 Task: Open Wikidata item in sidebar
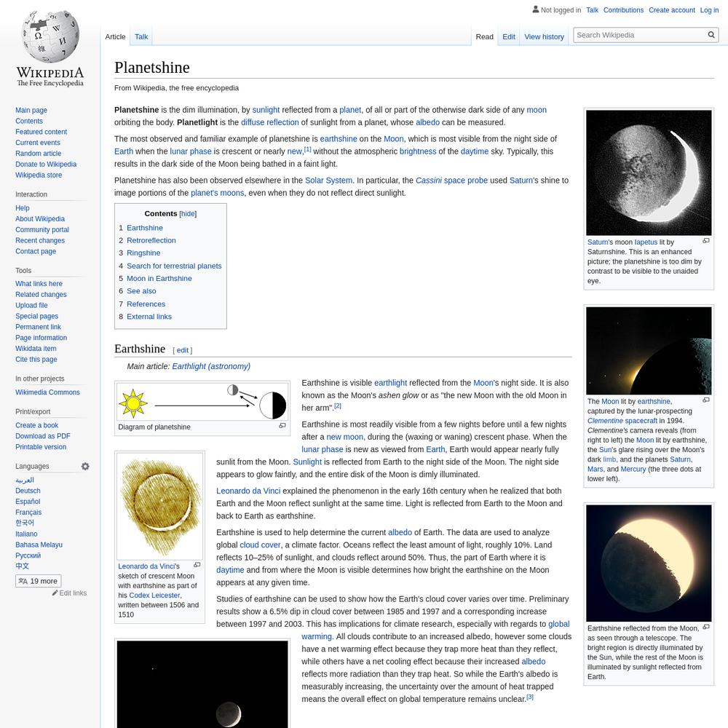point(36,348)
